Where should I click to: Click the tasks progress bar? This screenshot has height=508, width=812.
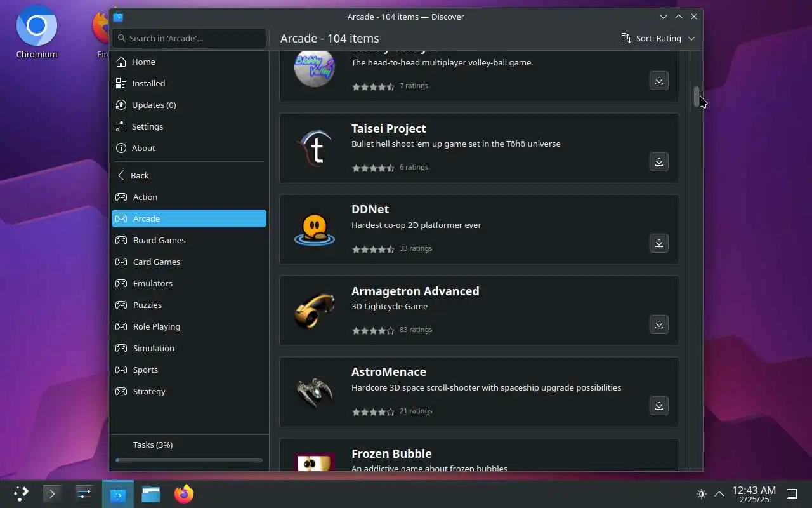pyautogui.click(x=189, y=460)
